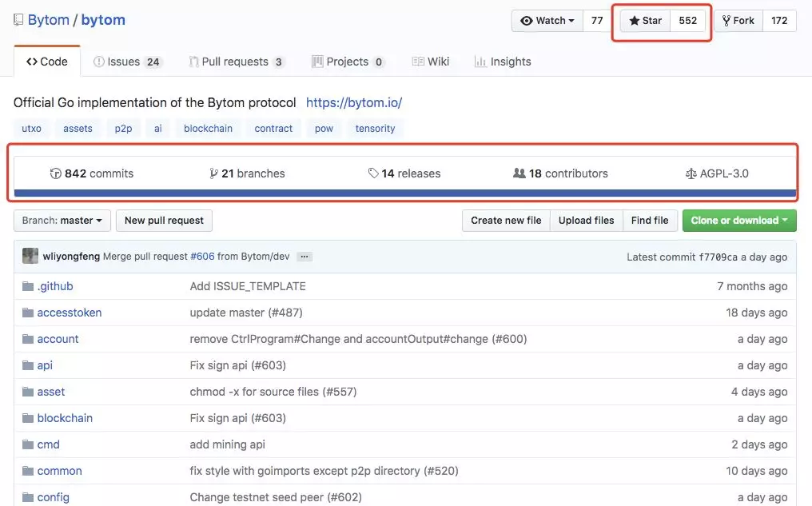View the 77 watchers count
Screen dimensions: 812x506
(597, 21)
